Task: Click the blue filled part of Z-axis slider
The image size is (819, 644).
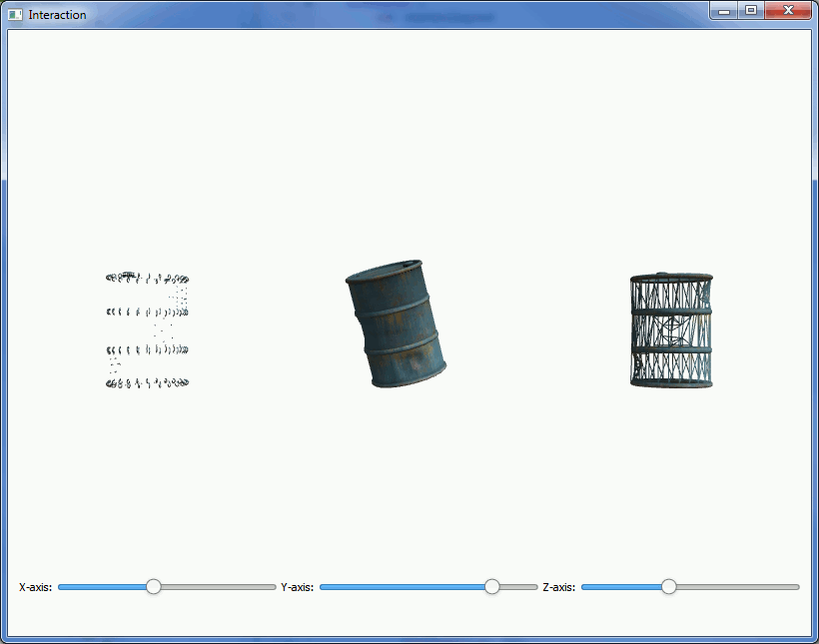Action: tap(621, 587)
